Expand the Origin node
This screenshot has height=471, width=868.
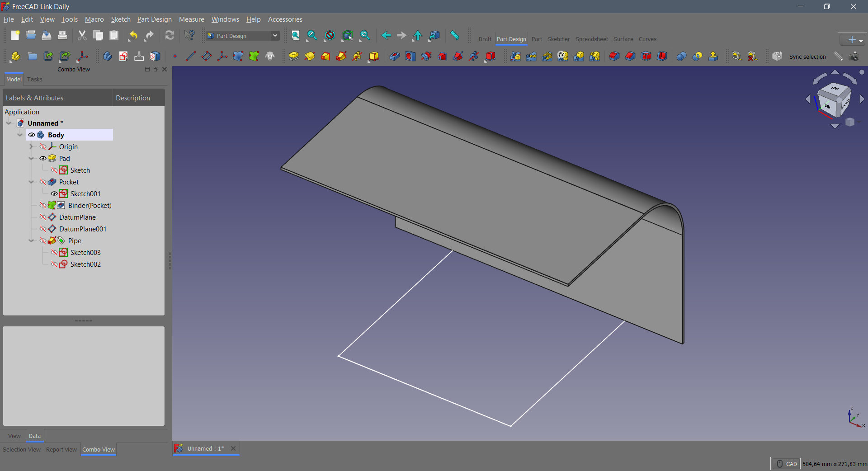tap(31, 146)
